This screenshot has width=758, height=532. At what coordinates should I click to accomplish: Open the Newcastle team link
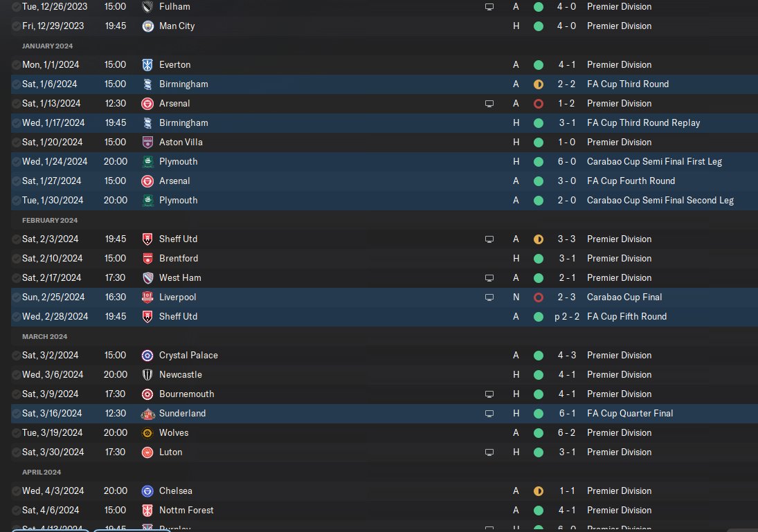pyautogui.click(x=180, y=374)
